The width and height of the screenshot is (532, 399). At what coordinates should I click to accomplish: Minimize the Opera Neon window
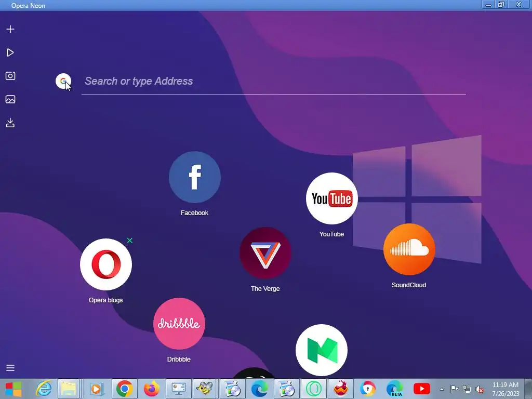click(x=488, y=5)
